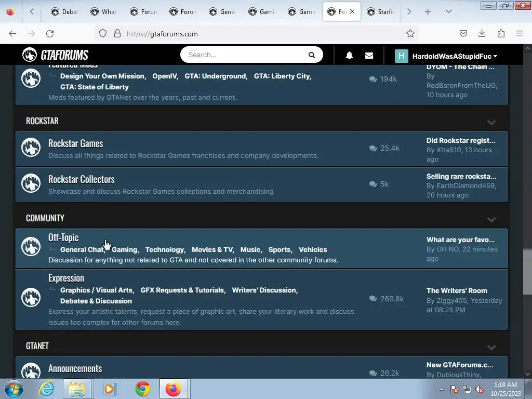Open the Announcements forum
Screen dimensions: 532x399
pos(75,368)
